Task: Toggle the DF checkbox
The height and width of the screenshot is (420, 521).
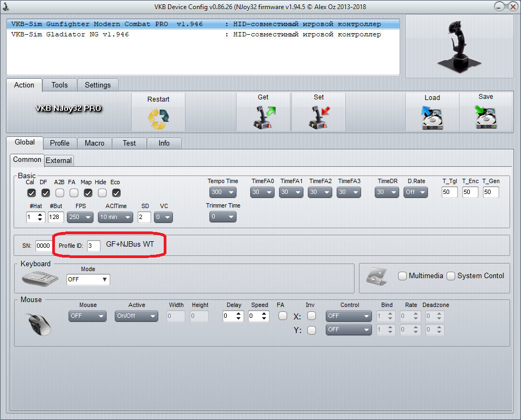Action: pos(46,192)
